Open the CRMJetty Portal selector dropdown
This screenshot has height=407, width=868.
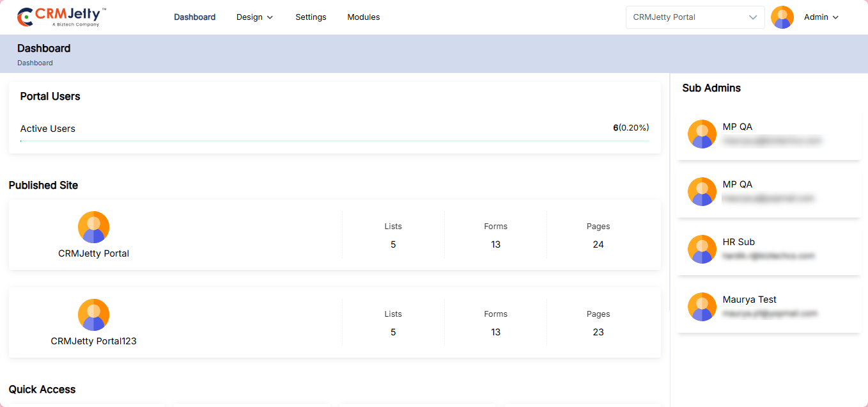[695, 17]
